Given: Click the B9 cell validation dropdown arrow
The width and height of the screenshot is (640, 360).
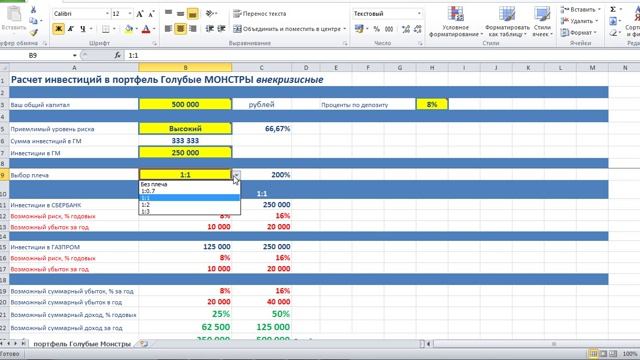Looking at the screenshot, I should pos(236,175).
